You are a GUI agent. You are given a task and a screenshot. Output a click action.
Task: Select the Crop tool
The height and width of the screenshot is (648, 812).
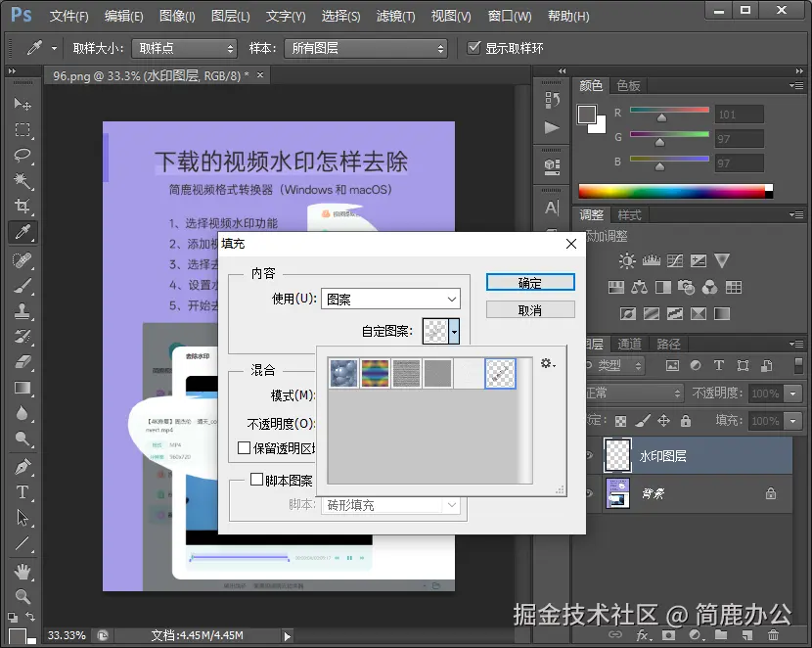tap(22, 207)
